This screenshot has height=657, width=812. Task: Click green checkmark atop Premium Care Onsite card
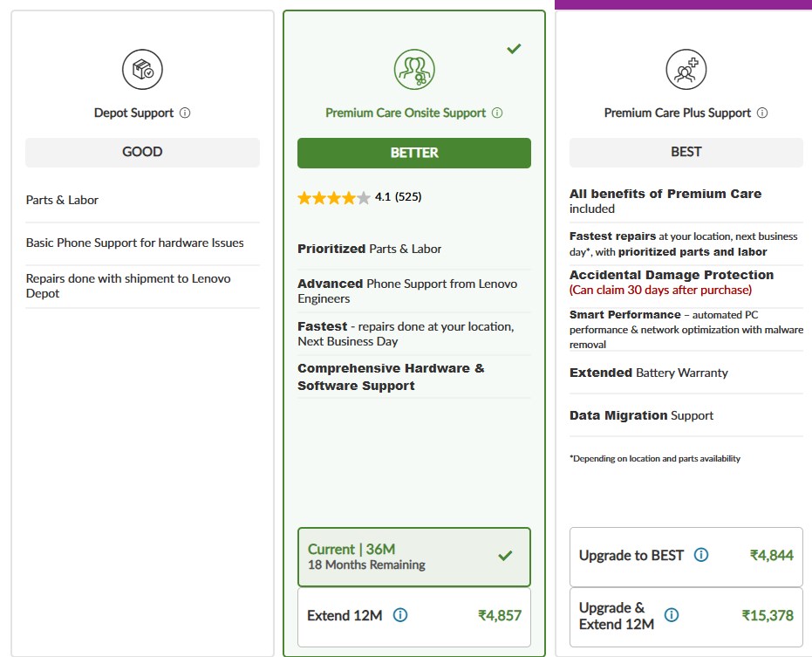(x=514, y=49)
